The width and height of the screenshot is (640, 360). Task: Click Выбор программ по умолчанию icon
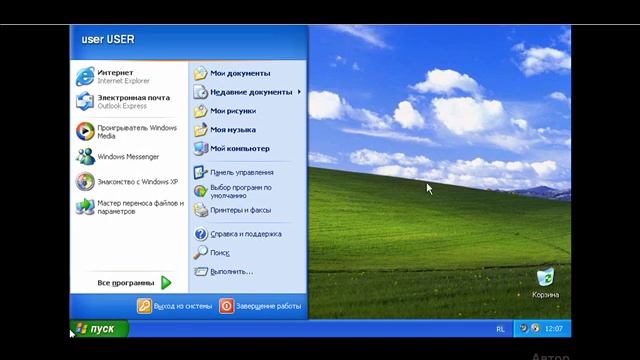pyautogui.click(x=200, y=191)
